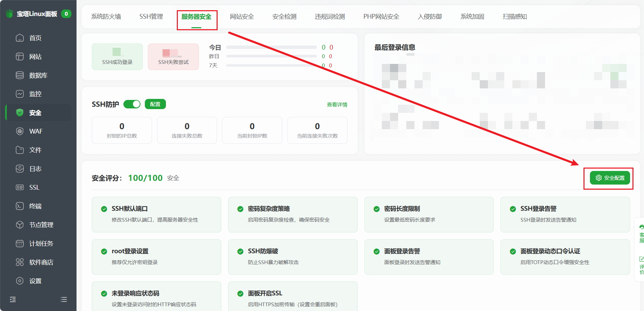Open the SSH管理 tab
Viewport: 644px width, 311px height.
coord(151,17)
